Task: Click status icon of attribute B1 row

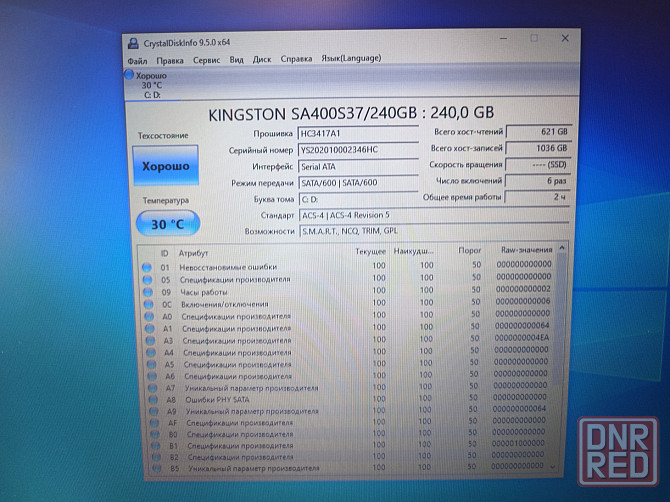Action: (x=156, y=446)
